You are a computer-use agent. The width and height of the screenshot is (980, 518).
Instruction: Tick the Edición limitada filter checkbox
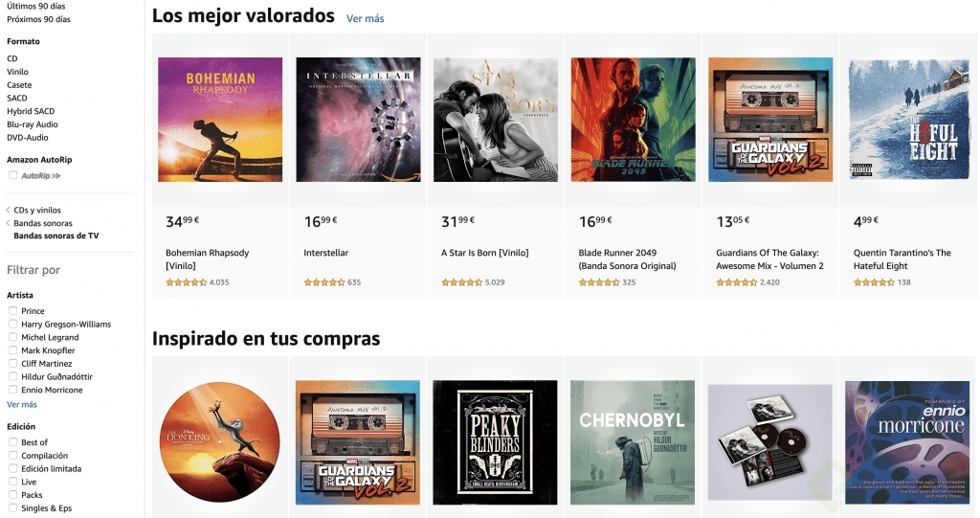pos(12,468)
